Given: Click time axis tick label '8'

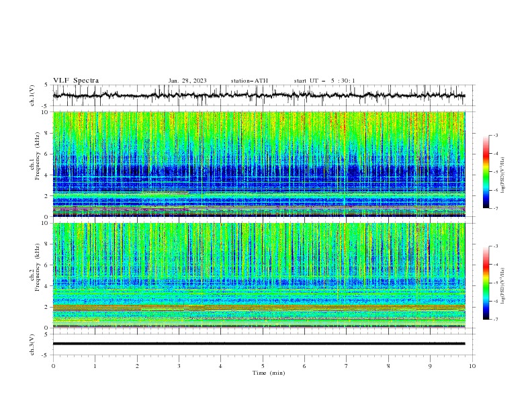Looking at the screenshot, I should coord(388,366).
